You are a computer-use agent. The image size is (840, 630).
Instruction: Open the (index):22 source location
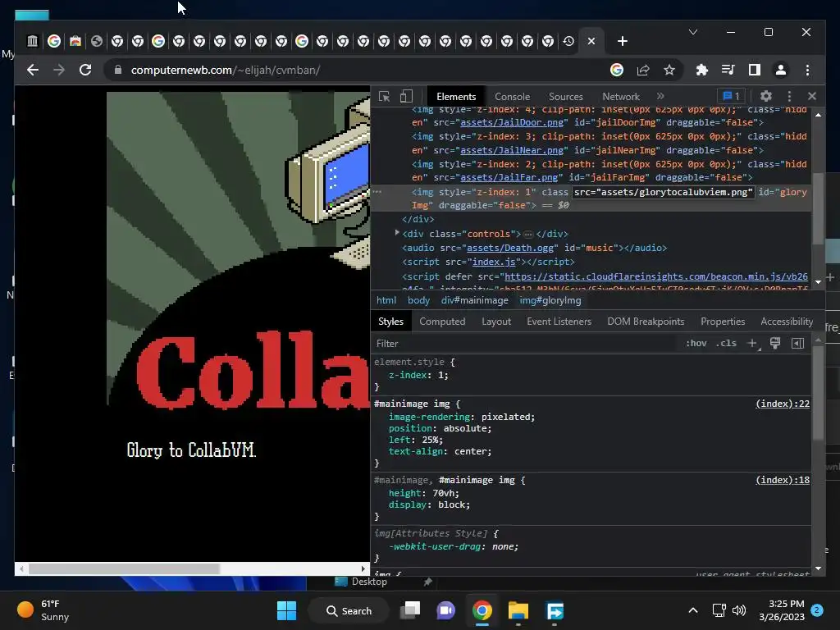[782, 404]
